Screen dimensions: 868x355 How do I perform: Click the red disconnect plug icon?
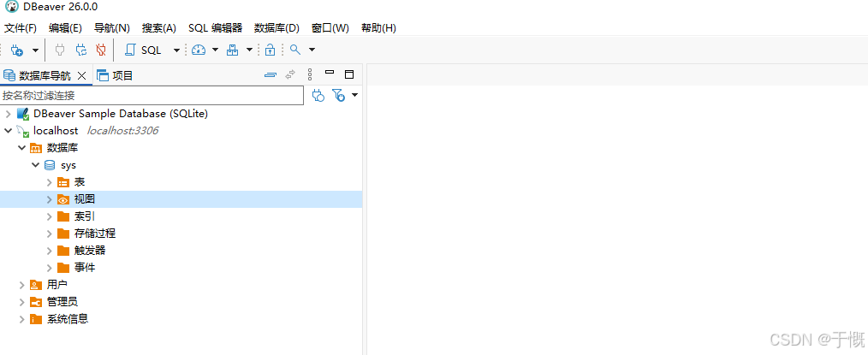(x=101, y=50)
